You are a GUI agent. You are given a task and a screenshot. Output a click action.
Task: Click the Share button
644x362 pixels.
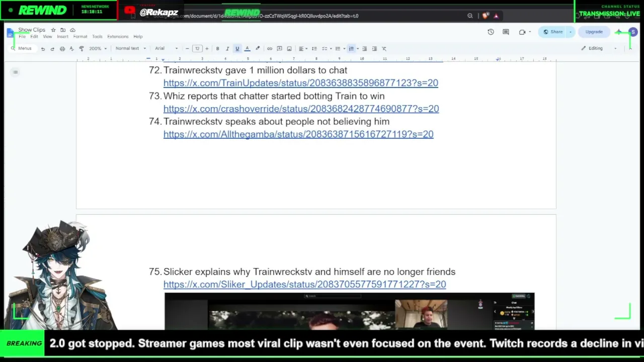[552, 32]
